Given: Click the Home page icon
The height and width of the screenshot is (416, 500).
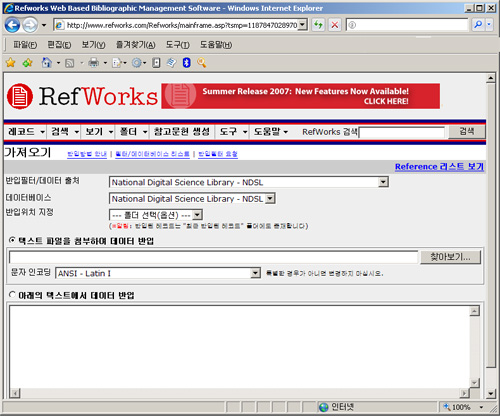Looking at the screenshot, I should (47, 62).
